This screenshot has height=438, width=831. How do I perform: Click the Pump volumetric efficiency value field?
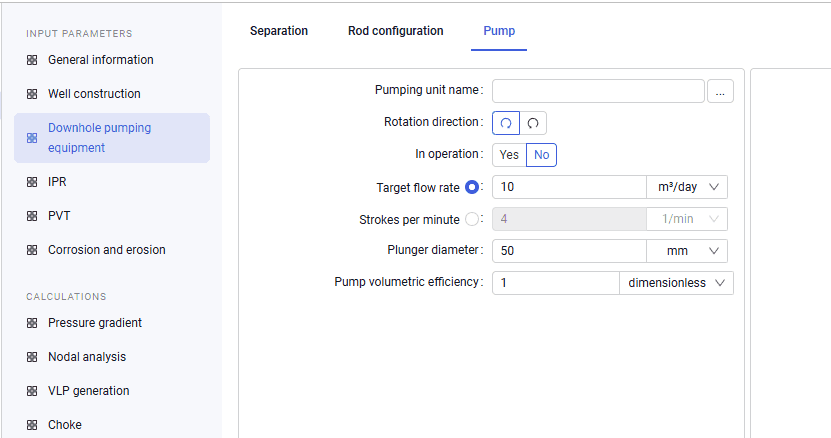pyautogui.click(x=556, y=283)
